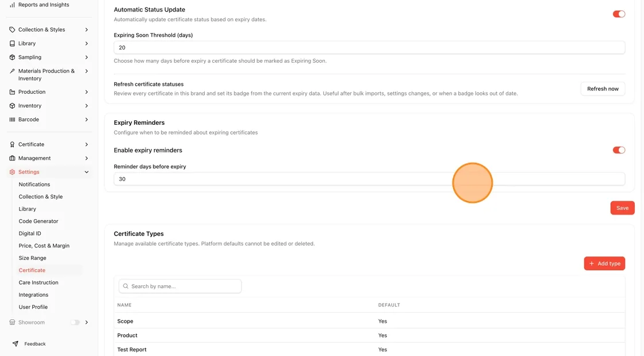Click the NAME column header

(124, 305)
